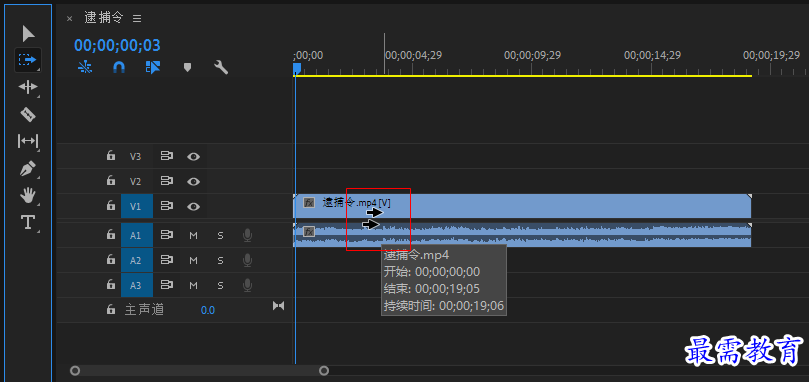Click left zoom scrollbar handle

[75, 370]
